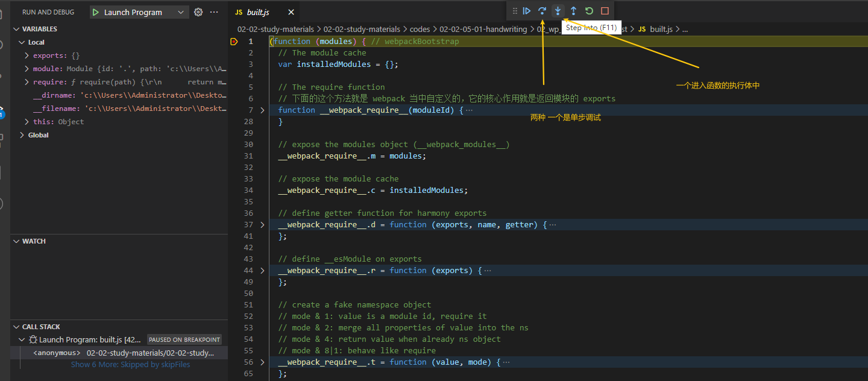Start debugging with the green play icon
The height and width of the screenshot is (381, 868).
[x=96, y=12]
